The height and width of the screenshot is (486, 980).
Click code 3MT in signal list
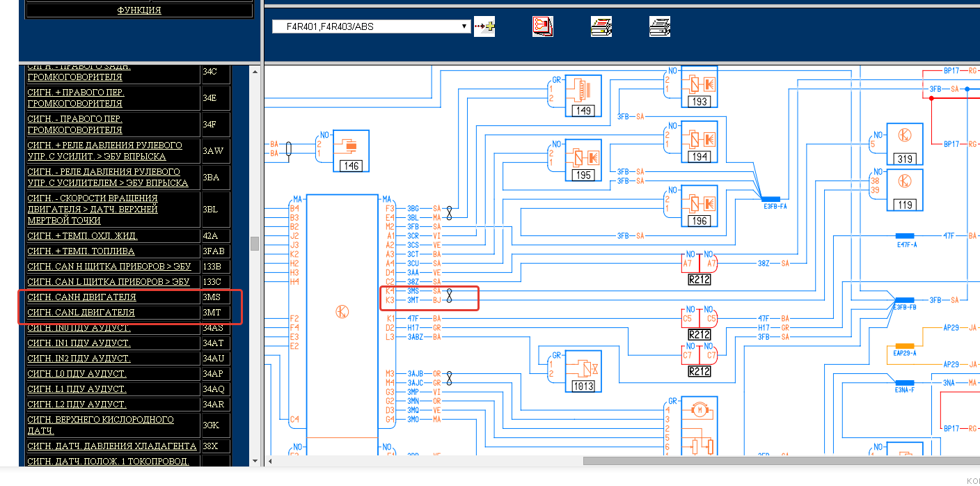click(x=212, y=313)
